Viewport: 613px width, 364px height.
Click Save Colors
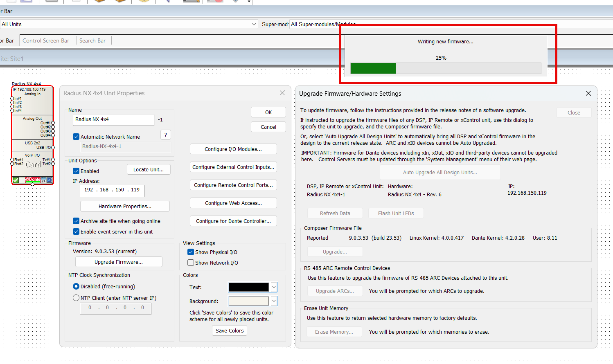coord(230,330)
